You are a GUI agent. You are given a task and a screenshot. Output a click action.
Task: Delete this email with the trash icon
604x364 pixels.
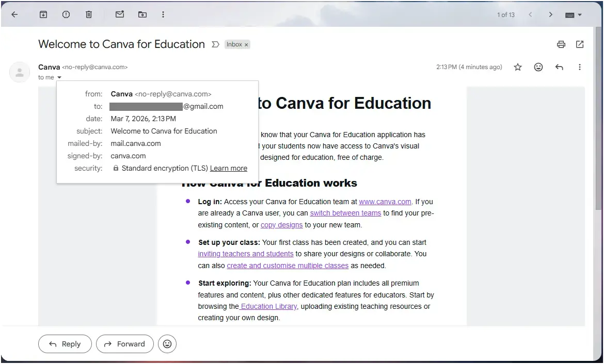tap(89, 14)
